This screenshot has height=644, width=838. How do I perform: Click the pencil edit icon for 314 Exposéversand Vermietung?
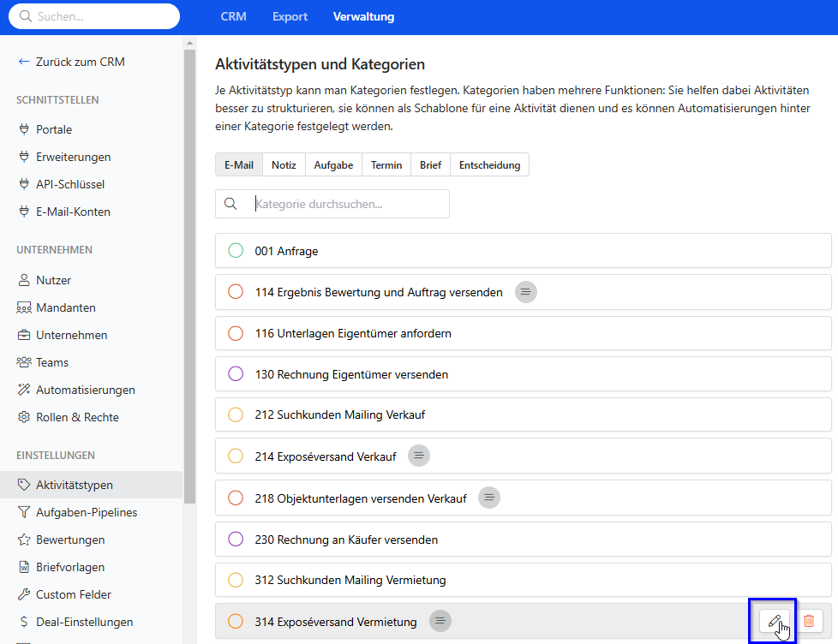[774, 621]
